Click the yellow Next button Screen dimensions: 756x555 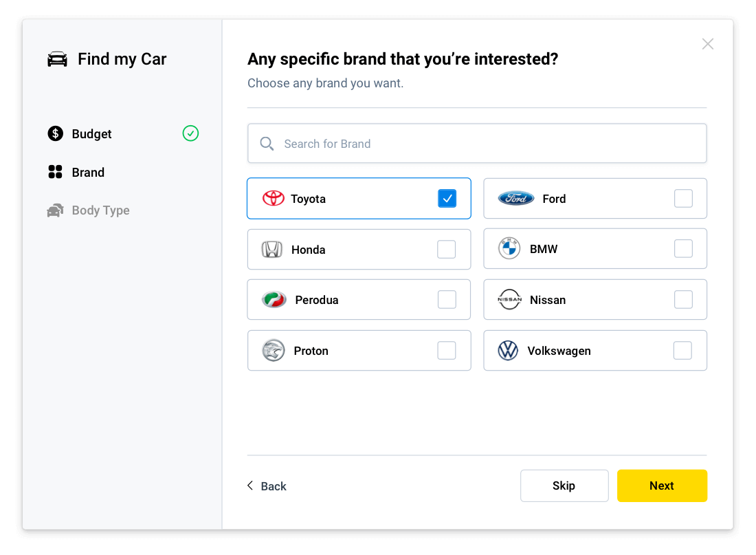click(x=662, y=486)
